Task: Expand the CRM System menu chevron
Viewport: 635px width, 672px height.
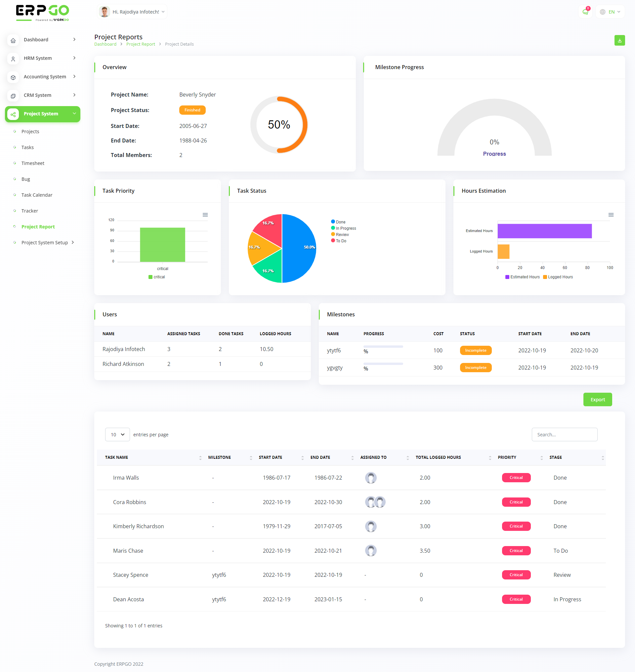Action: coord(74,95)
